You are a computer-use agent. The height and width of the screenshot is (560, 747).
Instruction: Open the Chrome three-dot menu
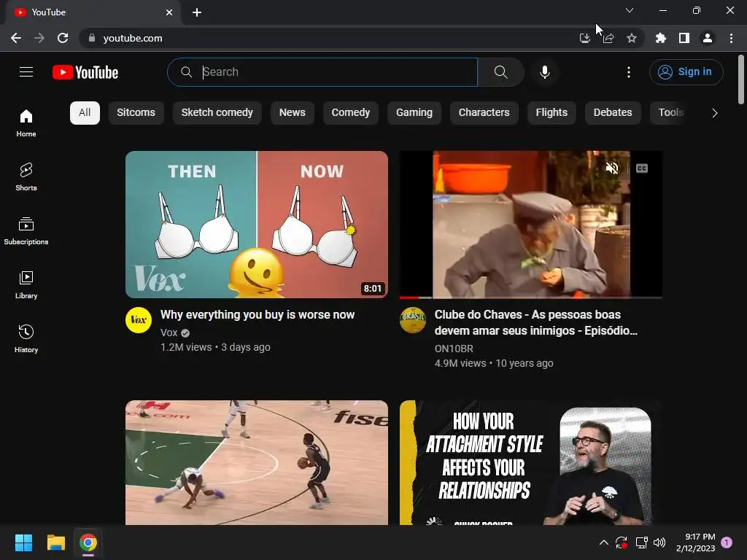(731, 38)
